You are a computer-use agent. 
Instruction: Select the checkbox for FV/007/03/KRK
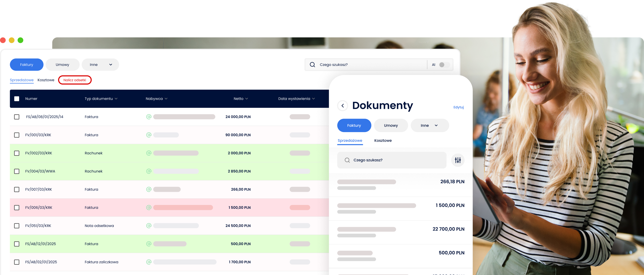point(17,189)
